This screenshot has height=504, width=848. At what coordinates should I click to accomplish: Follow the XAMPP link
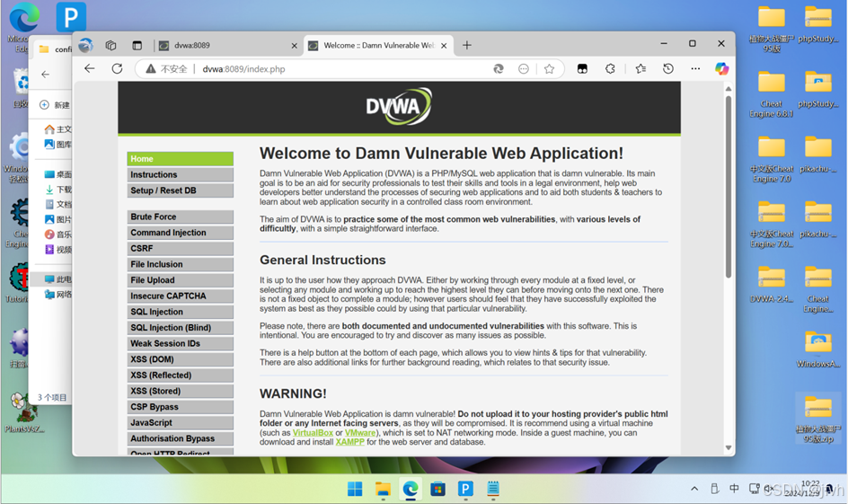pos(349,442)
